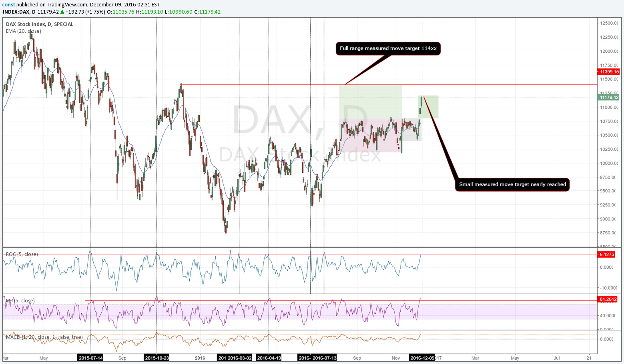This screenshot has height=364, width=624.
Task: Click the 8750.00 price axis value
Action: (608, 233)
